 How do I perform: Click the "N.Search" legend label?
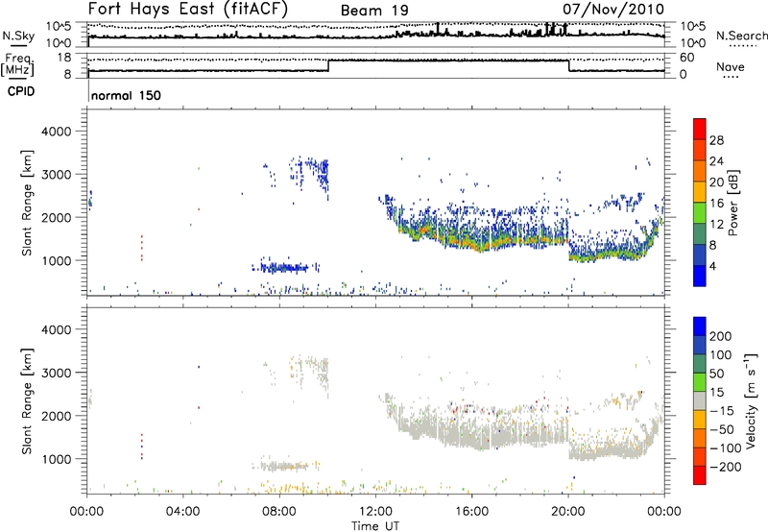(x=741, y=36)
